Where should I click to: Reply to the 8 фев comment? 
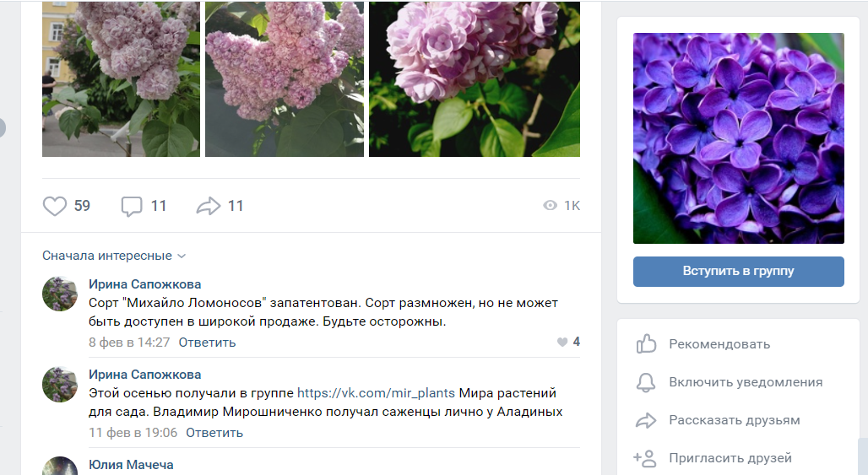coord(207,343)
